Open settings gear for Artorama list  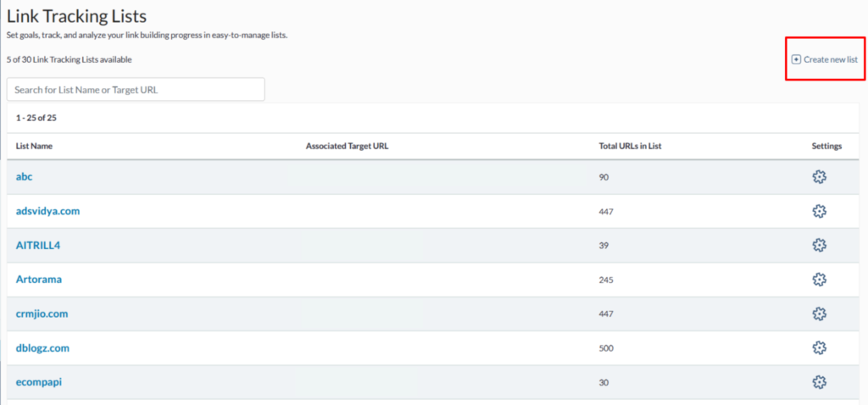[820, 280]
